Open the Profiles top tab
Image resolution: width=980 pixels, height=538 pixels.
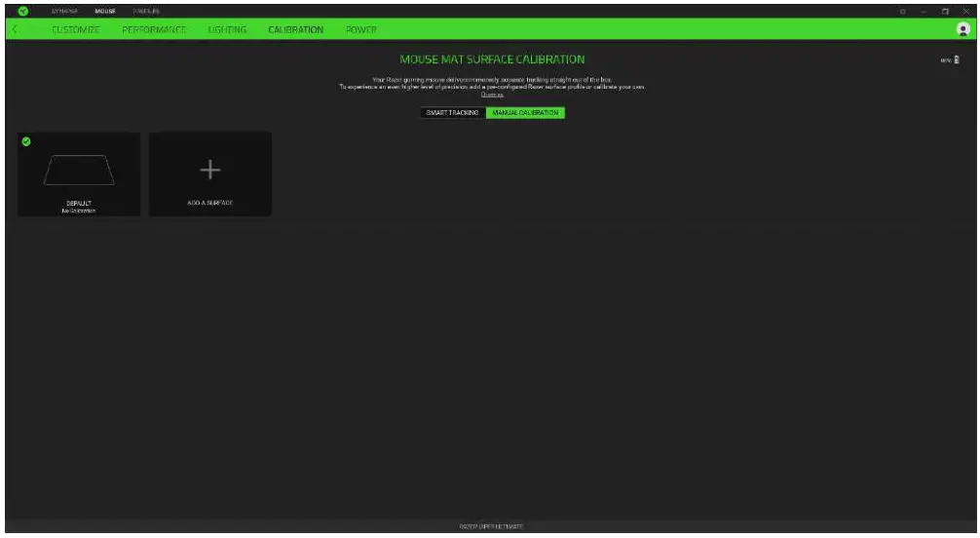click(x=146, y=12)
